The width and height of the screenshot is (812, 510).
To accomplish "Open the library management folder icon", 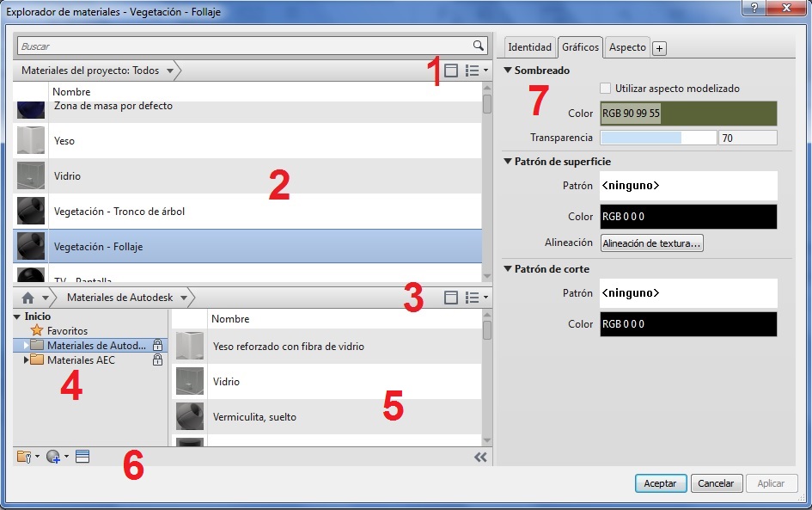I will pos(25,457).
